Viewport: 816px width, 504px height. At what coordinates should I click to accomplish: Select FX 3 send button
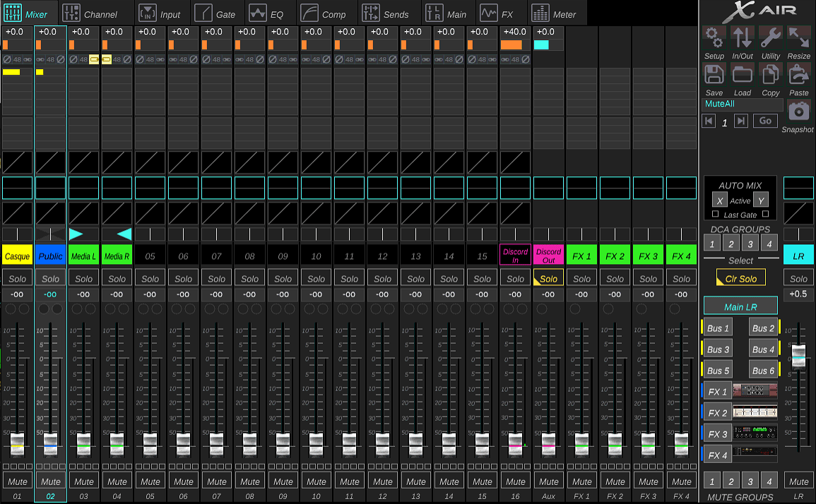[718, 434]
